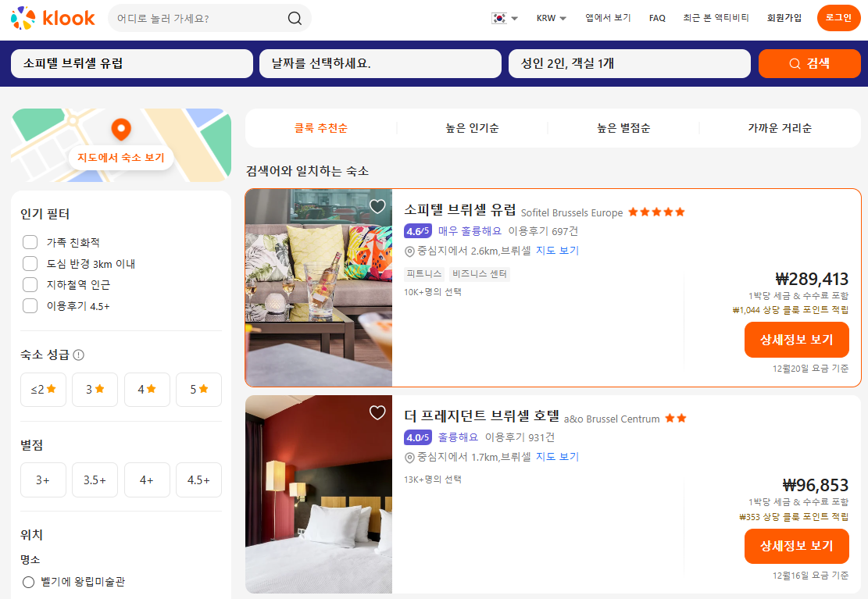Screen dimensions: 868x599
Task: Click the 피트니스 amenity tag
Action: point(424,273)
